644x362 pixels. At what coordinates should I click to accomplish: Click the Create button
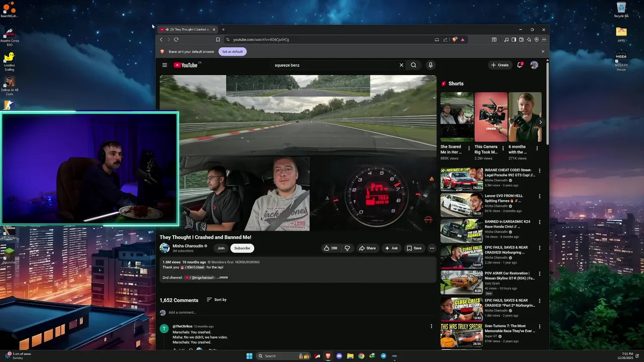500,65
